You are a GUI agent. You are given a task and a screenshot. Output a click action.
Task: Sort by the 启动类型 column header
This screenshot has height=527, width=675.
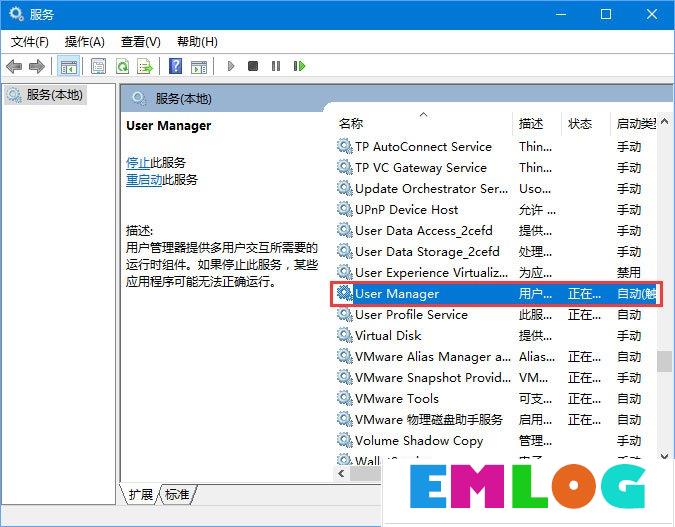pos(636,124)
